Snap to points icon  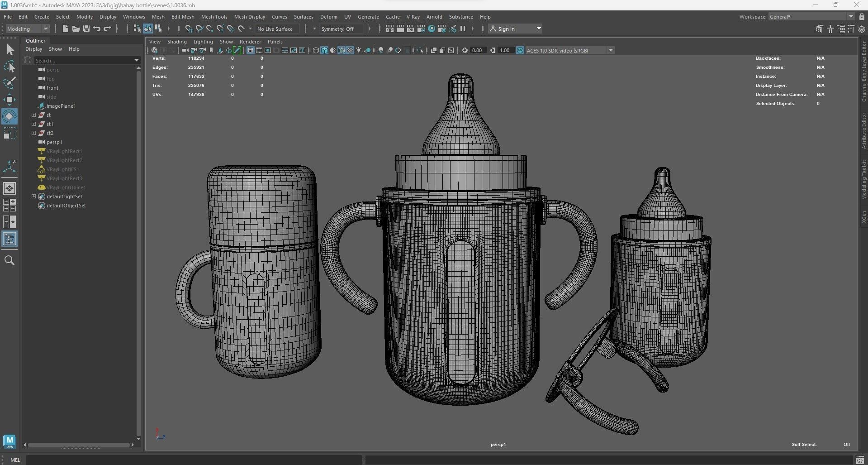tap(210, 29)
